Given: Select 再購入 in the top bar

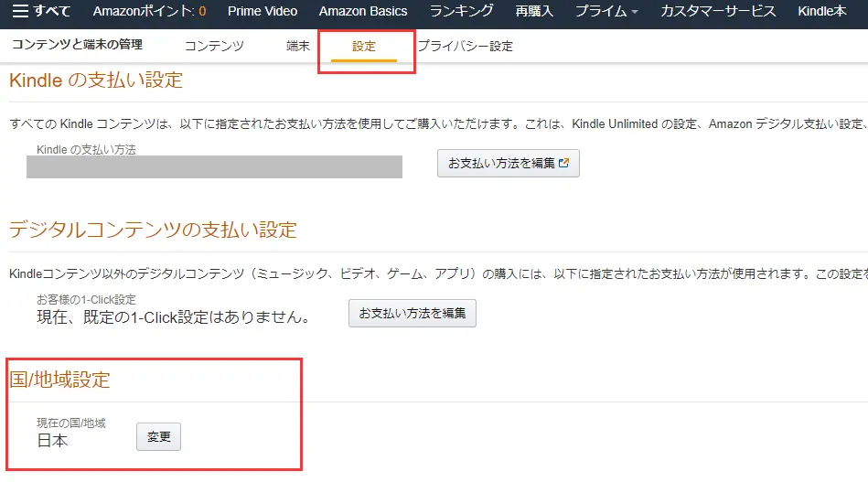Looking at the screenshot, I should pos(534,11).
